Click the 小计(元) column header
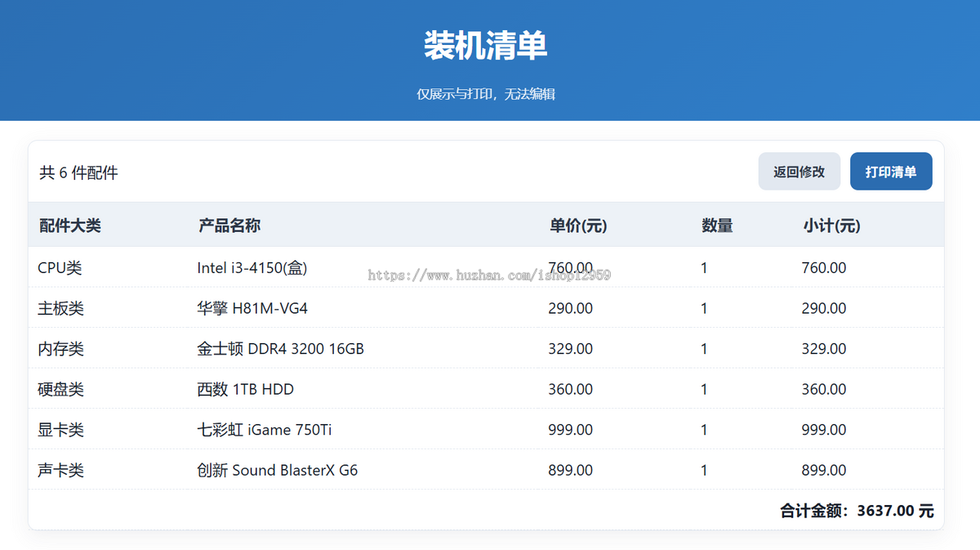980x550 pixels. [x=831, y=226]
